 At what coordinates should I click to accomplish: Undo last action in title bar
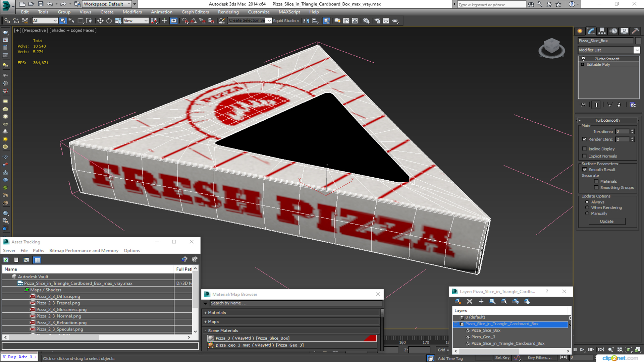point(50,4)
